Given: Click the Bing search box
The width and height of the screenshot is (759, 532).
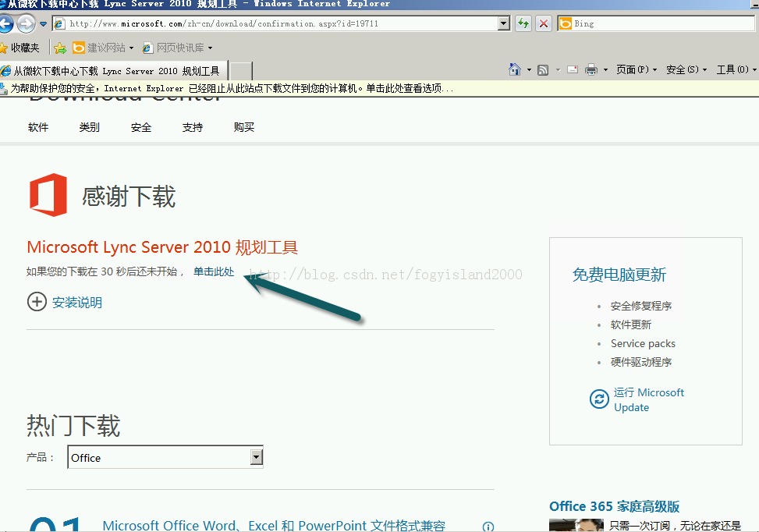Looking at the screenshot, I should (x=656, y=23).
